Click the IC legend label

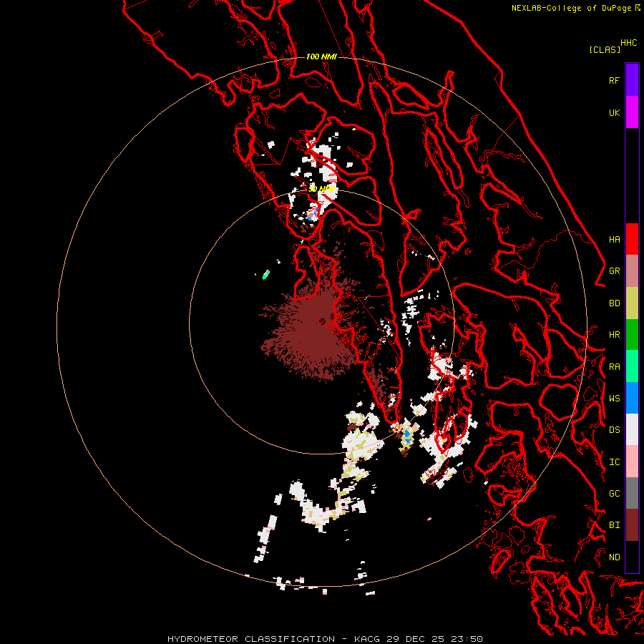tap(614, 462)
